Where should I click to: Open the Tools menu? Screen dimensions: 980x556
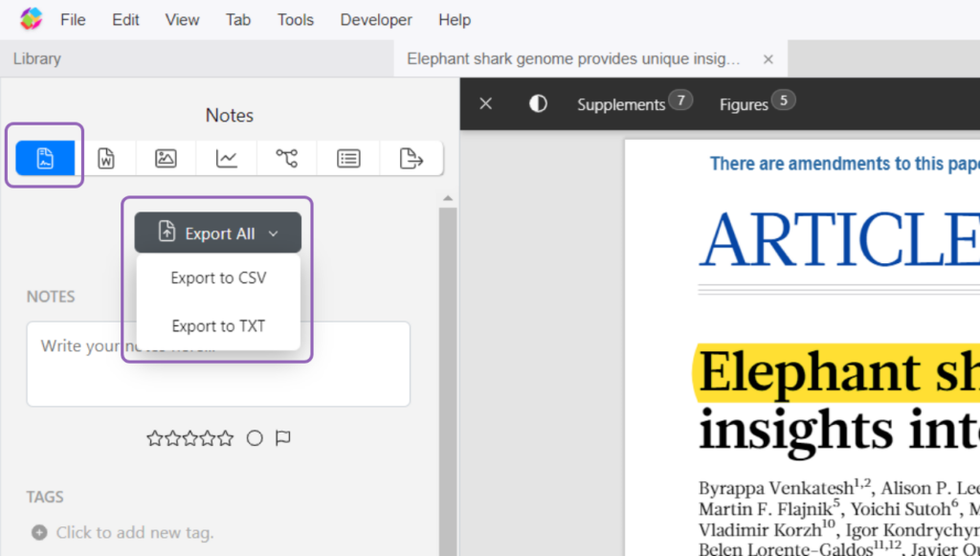click(x=295, y=19)
